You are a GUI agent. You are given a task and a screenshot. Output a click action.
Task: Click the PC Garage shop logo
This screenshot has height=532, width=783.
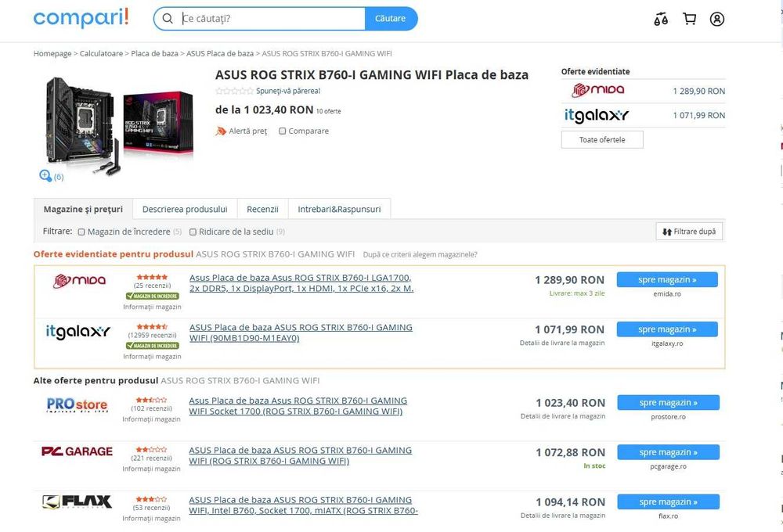pyautogui.click(x=77, y=451)
